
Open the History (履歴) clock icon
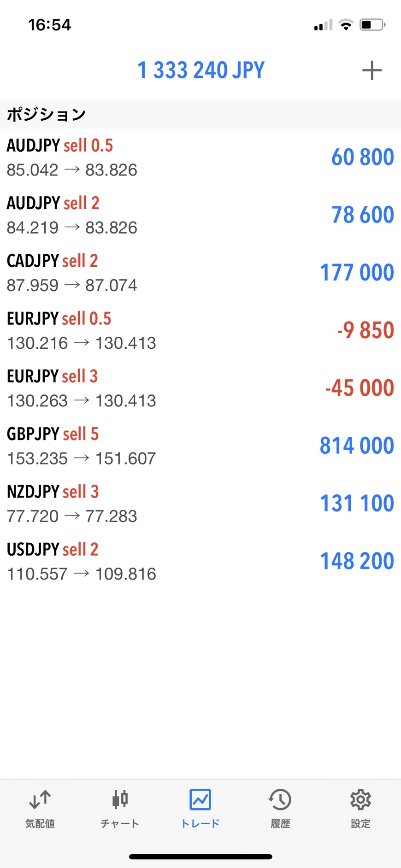click(280, 800)
